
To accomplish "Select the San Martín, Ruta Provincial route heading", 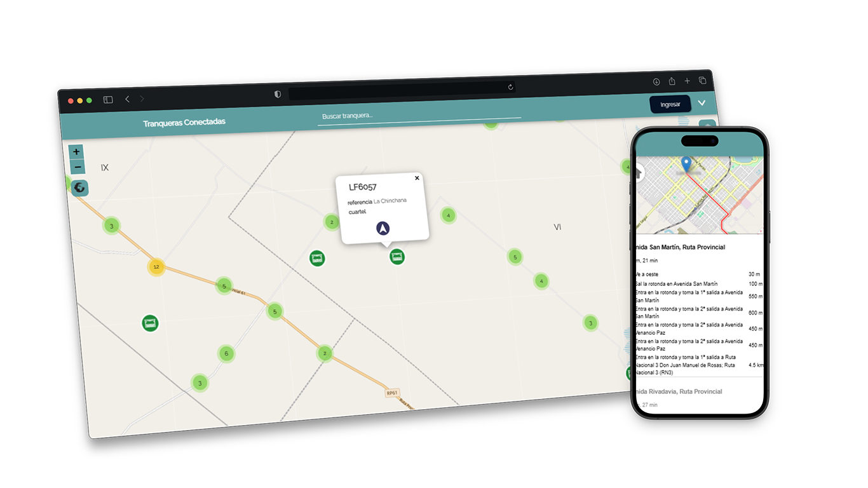I will point(681,247).
